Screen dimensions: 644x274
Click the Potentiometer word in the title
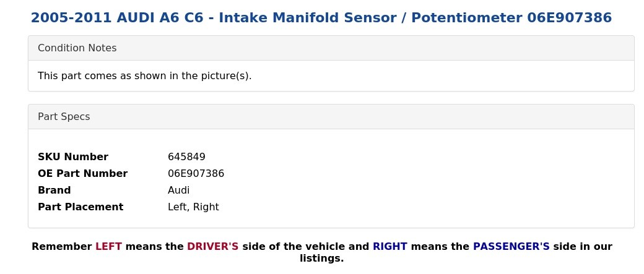point(467,18)
